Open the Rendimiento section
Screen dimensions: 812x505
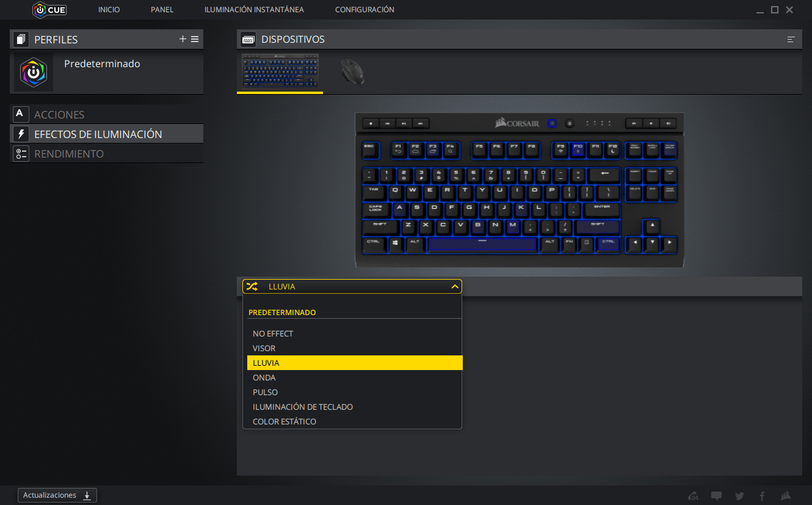107,153
